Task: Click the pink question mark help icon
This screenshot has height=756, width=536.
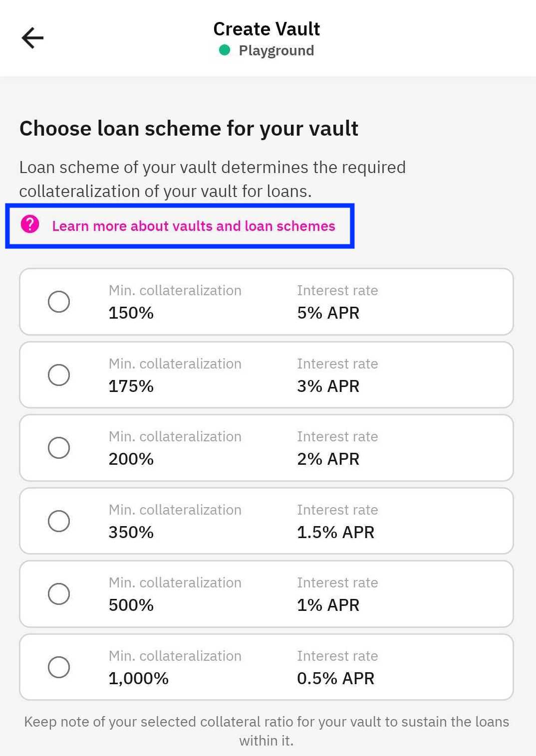Action: click(30, 225)
